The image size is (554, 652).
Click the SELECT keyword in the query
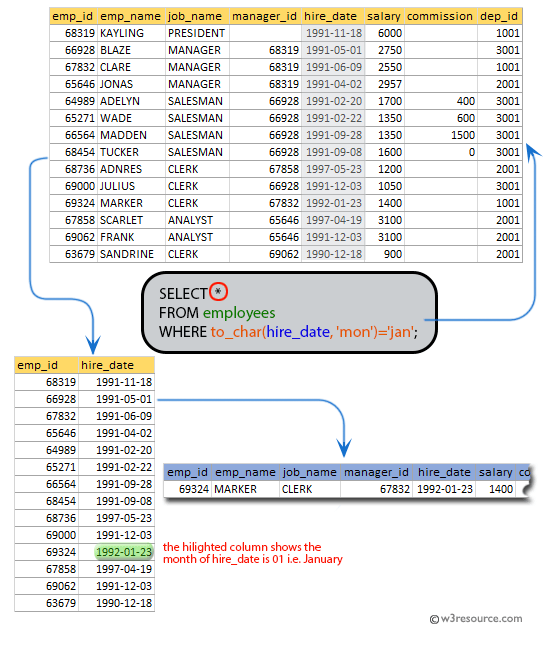183,294
